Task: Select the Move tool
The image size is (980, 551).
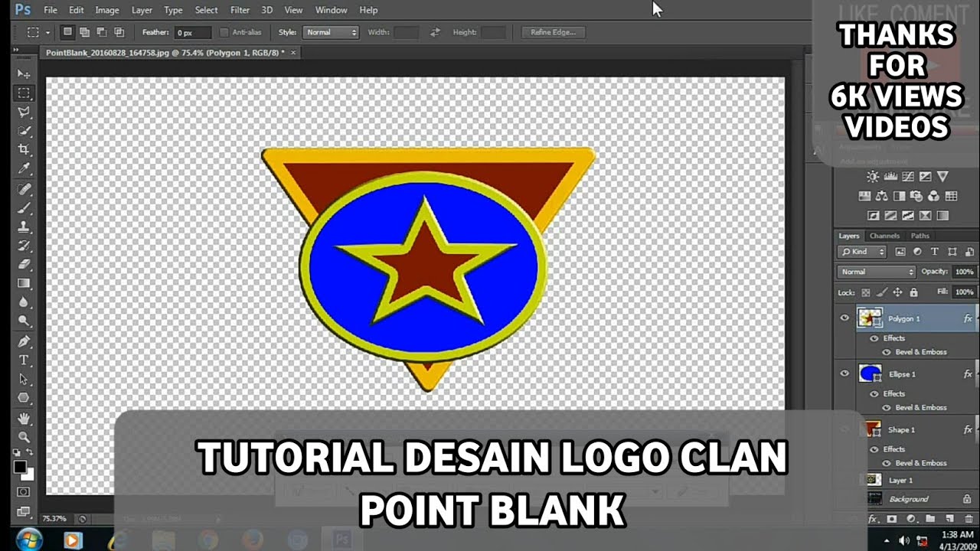Action: tap(24, 74)
